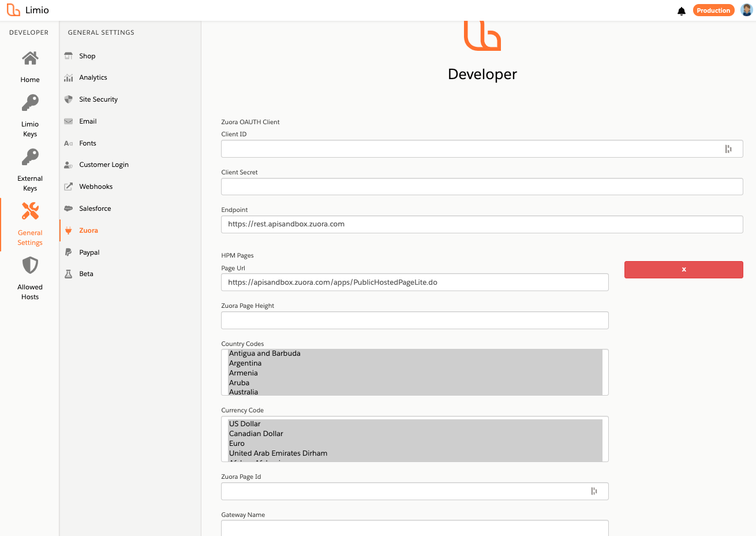The image size is (756, 536).
Task: Focus the Zuora Page Height field
Action: [415, 320]
